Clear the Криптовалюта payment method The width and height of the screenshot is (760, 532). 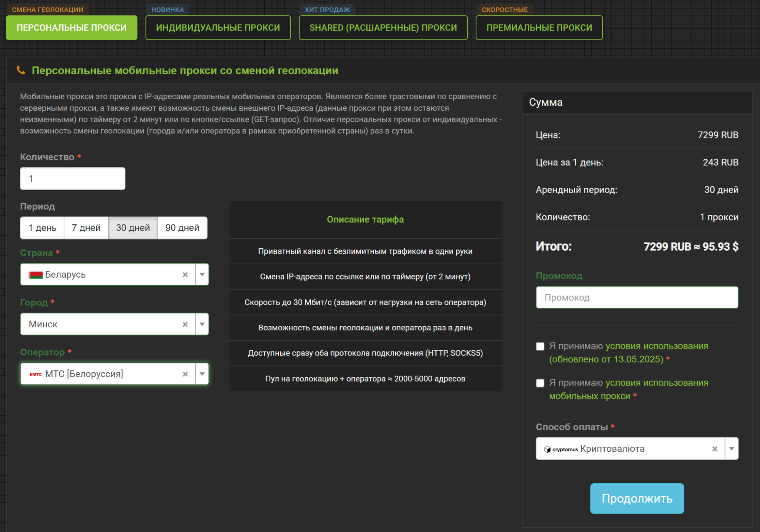coord(714,449)
